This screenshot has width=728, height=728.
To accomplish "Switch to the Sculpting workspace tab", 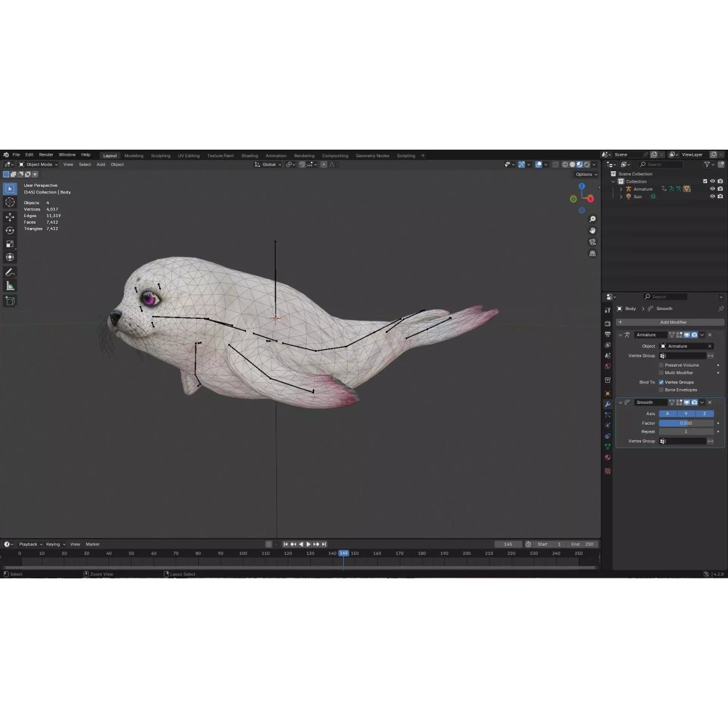I will coord(160,156).
